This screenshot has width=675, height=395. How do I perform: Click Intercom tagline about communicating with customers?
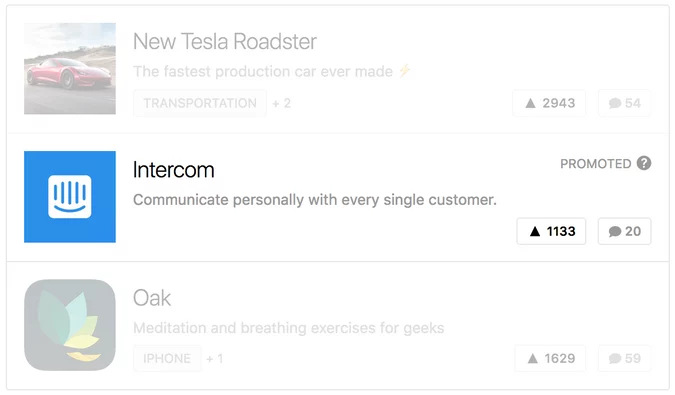point(315,200)
